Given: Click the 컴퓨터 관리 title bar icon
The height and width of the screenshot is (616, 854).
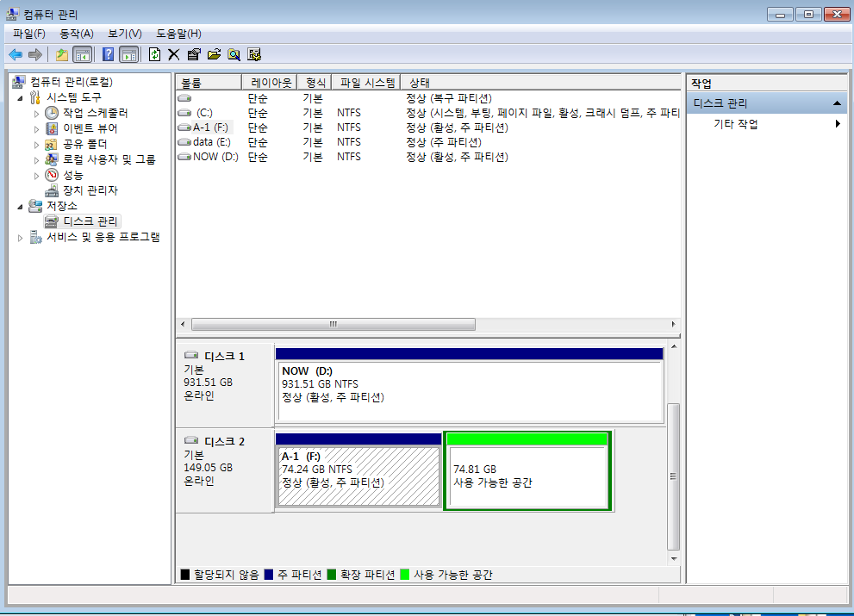Looking at the screenshot, I should (x=13, y=14).
